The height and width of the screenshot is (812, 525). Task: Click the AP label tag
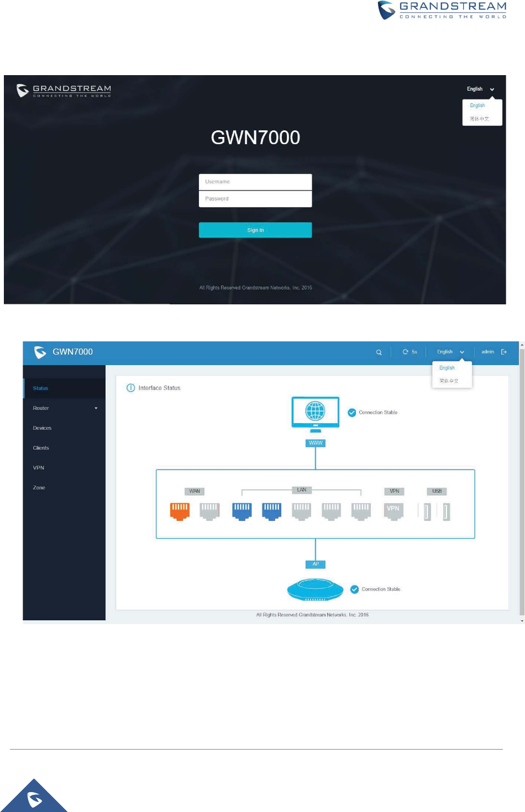coord(316,565)
